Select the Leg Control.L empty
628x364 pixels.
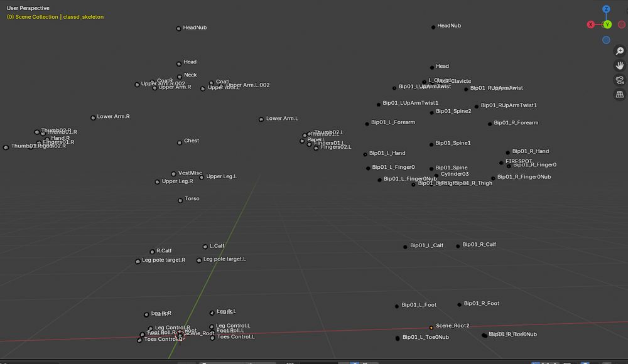coord(212,327)
